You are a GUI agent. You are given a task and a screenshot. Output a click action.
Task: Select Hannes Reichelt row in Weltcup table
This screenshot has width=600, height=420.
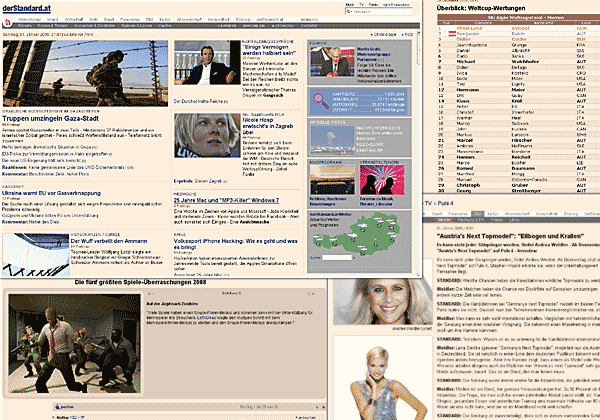pyautogui.click(x=518, y=157)
